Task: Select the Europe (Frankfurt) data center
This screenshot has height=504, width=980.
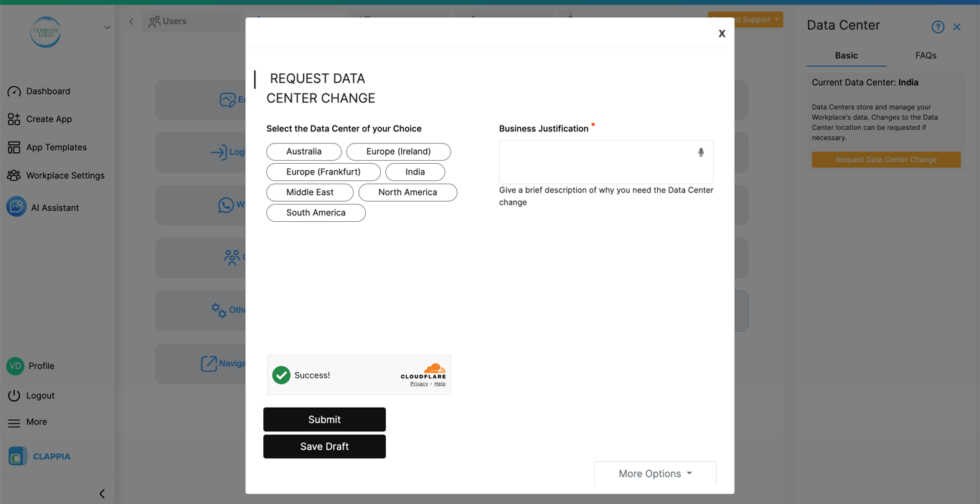Action: click(324, 172)
